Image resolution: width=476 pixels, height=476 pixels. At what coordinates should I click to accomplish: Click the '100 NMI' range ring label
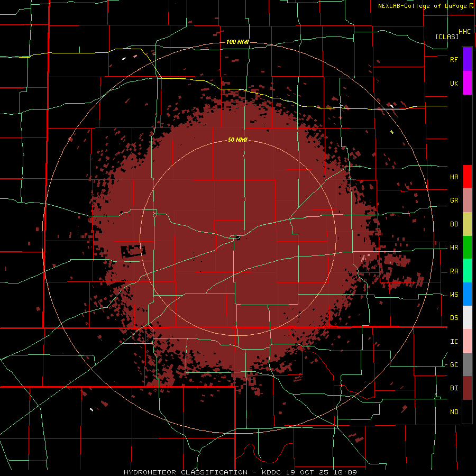(237, 42)
